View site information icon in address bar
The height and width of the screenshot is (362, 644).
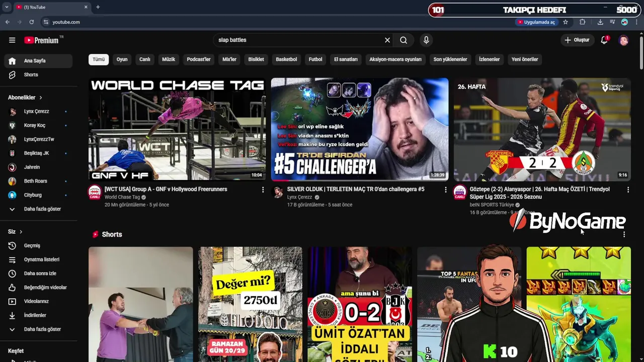pyautogui.click(x=46, y=22)
